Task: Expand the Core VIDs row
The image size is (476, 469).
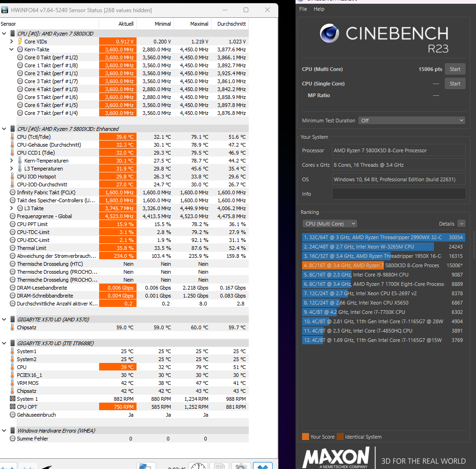Action: pyautogui.click(x=12, y=41)
